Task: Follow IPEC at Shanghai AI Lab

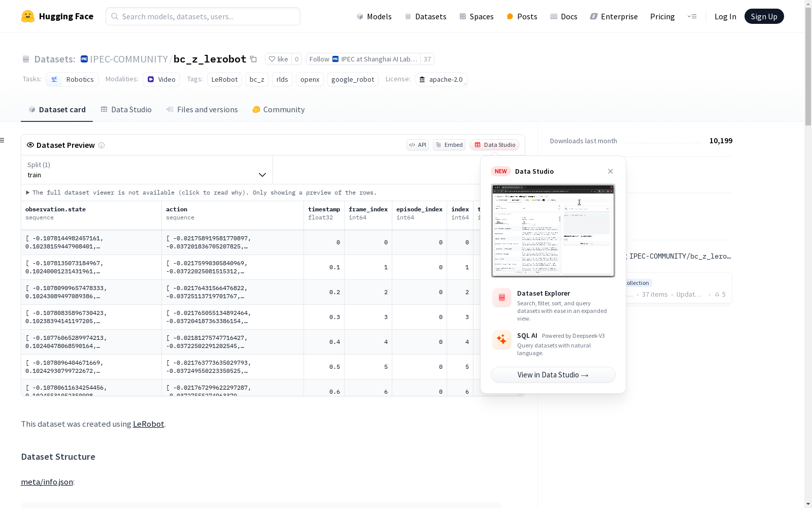Action: [x=363, y=59]
